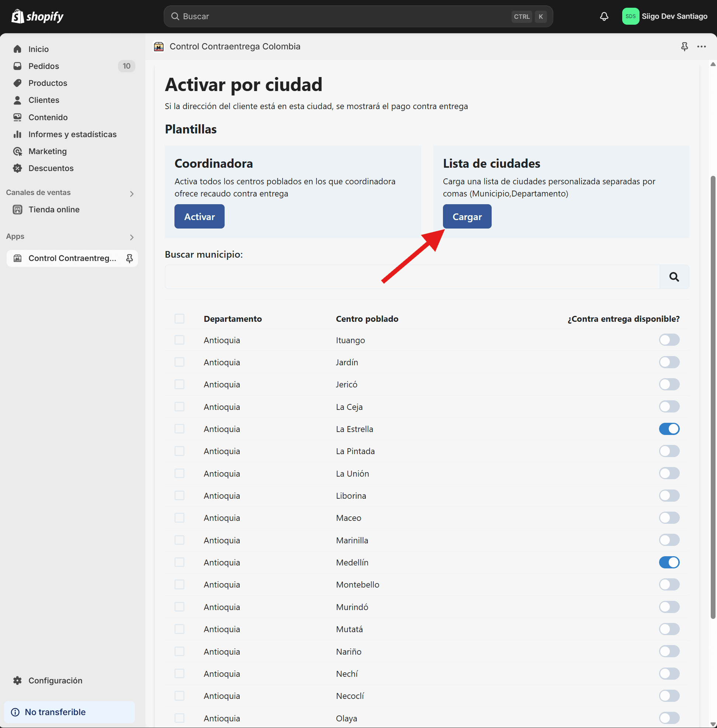Click the Marketing target icon
The width and height of the screenshot is (717, 728).
[x=17, y=151]
